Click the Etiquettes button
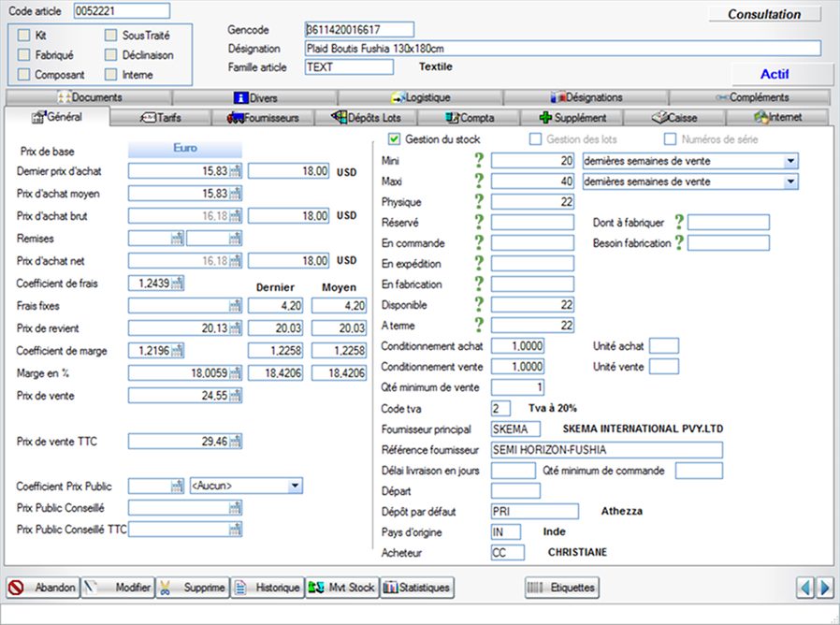 point(562,588)
